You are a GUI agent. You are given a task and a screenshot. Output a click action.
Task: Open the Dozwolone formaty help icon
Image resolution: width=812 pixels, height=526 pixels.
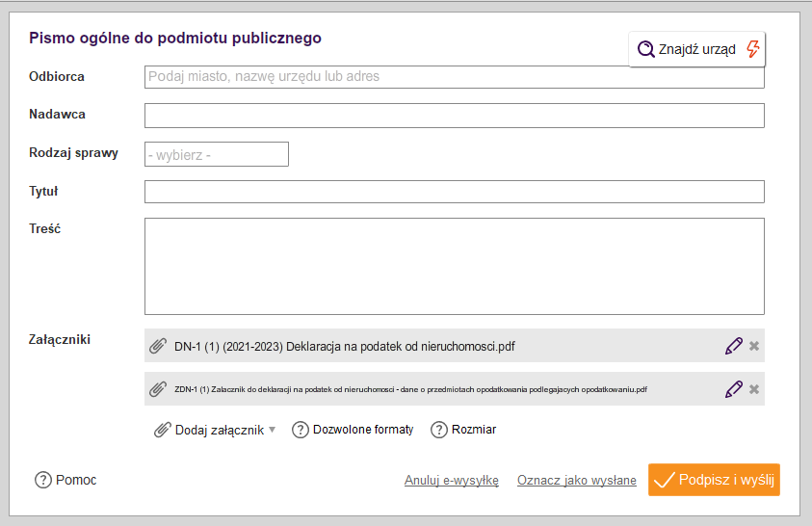301,430
